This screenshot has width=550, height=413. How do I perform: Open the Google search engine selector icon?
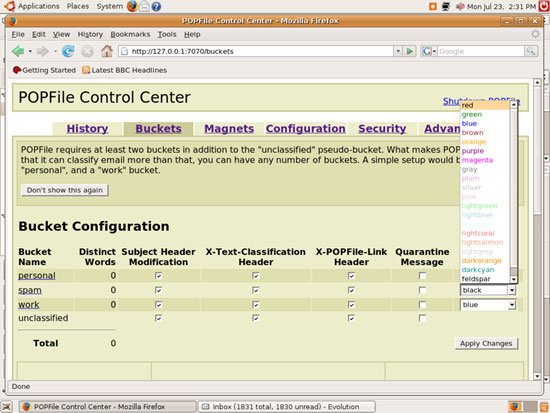[428, 51]
